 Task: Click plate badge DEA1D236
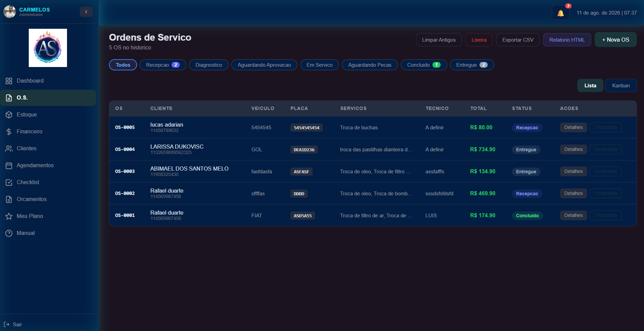[x=304, y=150]
